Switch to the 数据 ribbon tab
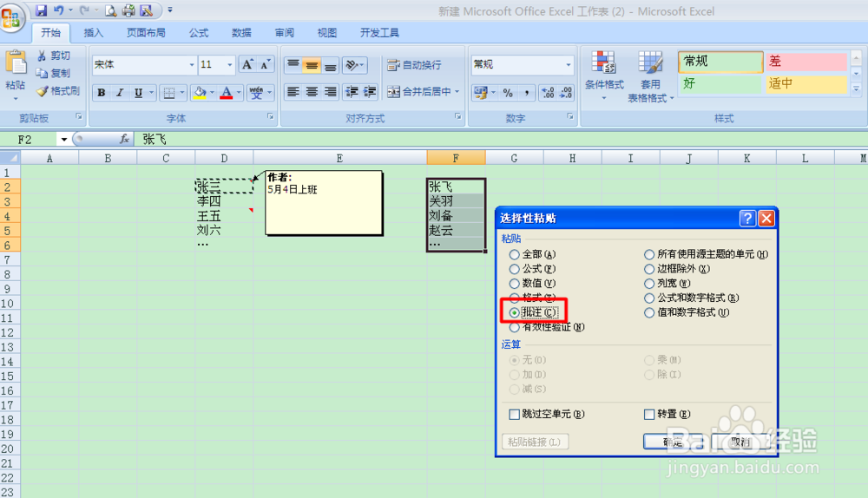This screenshot has width=868, height=498. click(x=241, y=33)
